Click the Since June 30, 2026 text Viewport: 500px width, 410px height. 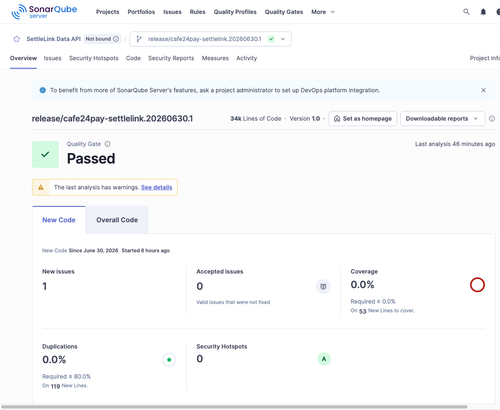pyautogui.click(x=93, y=251)
